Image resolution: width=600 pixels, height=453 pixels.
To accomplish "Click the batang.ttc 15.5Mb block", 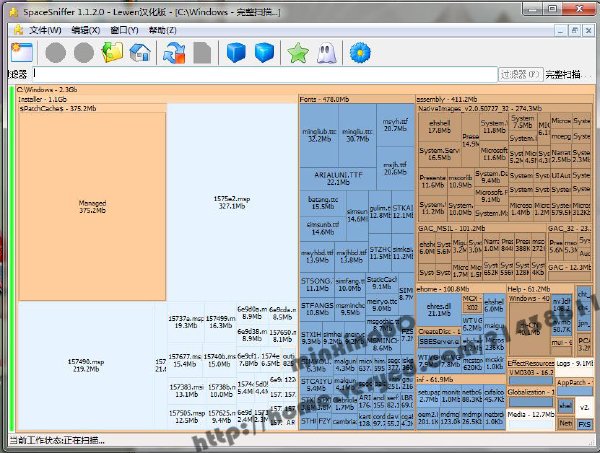I will coord(323,203).
